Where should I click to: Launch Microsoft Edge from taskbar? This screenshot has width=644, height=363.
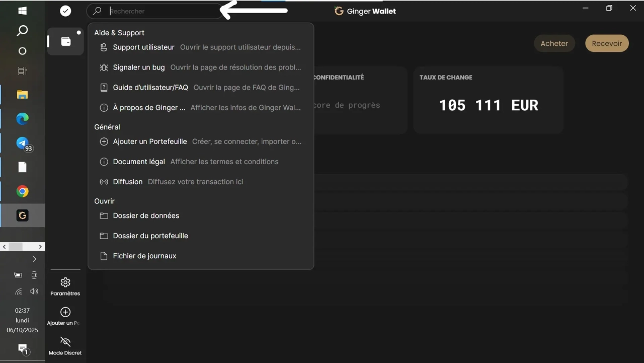(22, 119)
